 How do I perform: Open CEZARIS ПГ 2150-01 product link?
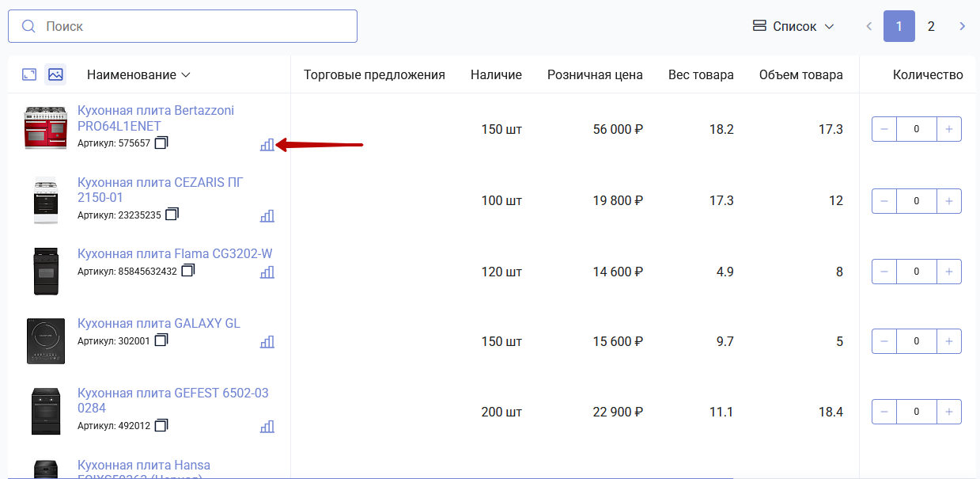tap(161, 189)
